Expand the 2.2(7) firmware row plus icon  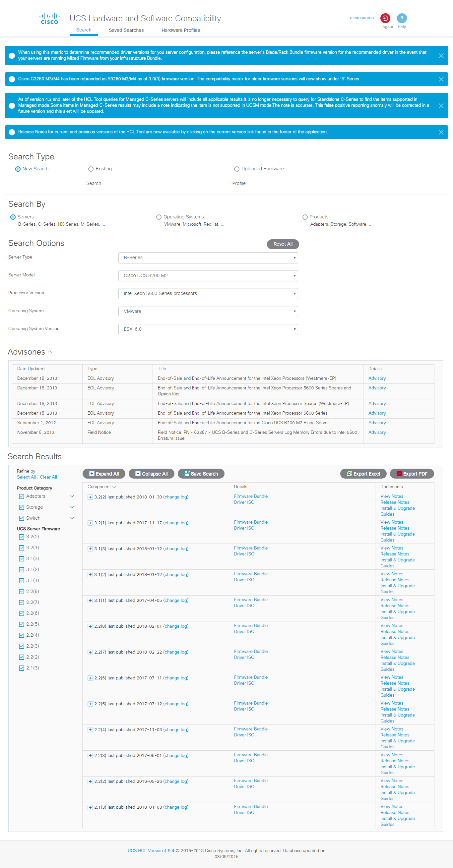[x=90, y=652]
